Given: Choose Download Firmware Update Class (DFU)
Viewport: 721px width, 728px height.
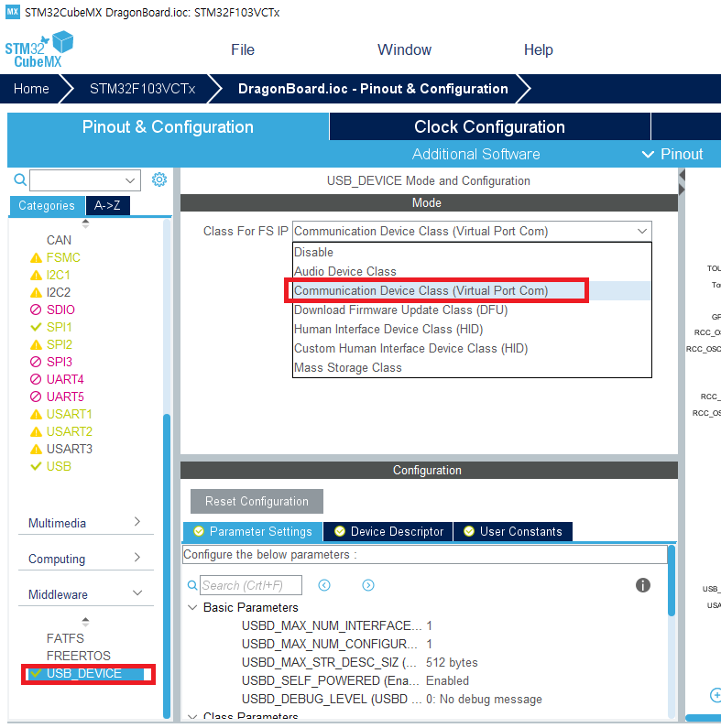Looking at the screenshot, I should [x=472, y=310].
